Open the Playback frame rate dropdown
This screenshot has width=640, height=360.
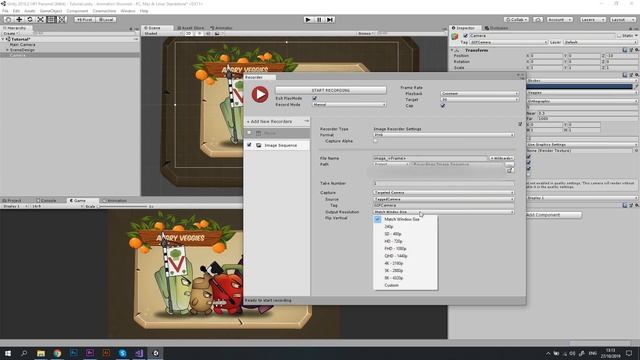pyautogui.click(x=480, y=93)
